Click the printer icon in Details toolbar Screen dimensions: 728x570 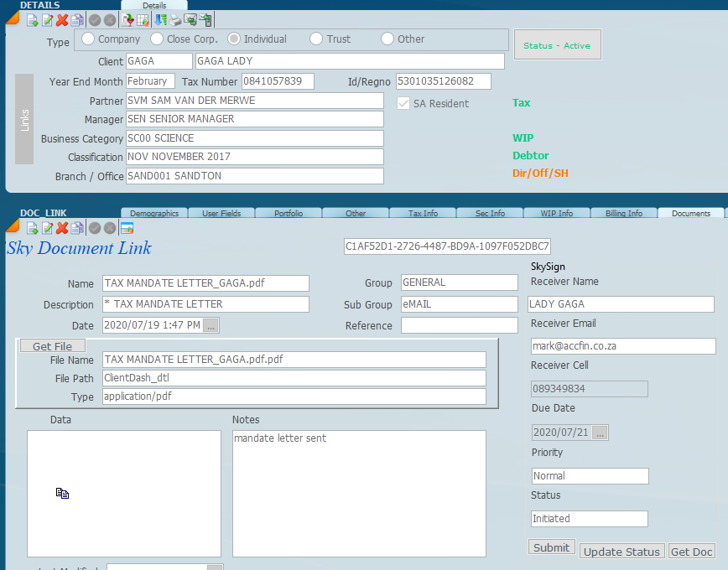point(174,20)
